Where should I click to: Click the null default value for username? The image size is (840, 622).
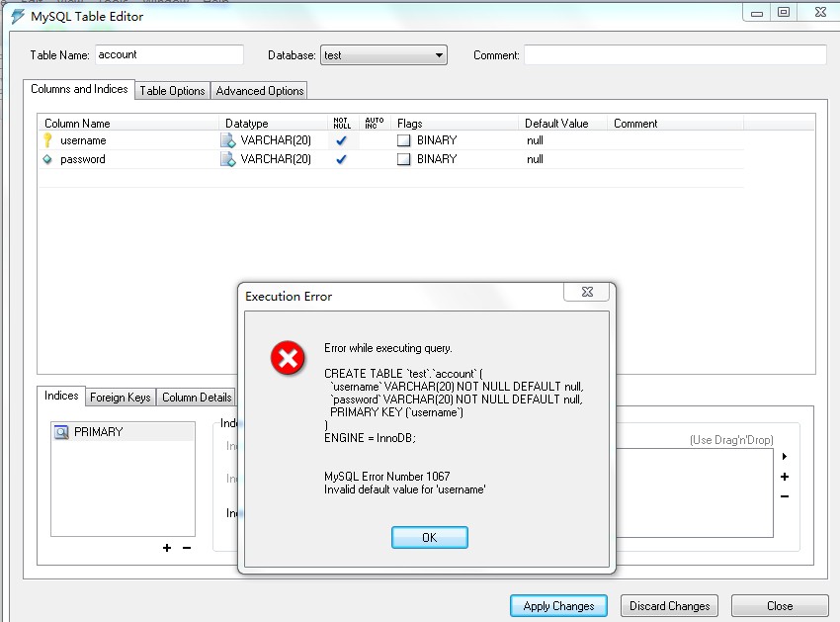coord(535,140)
